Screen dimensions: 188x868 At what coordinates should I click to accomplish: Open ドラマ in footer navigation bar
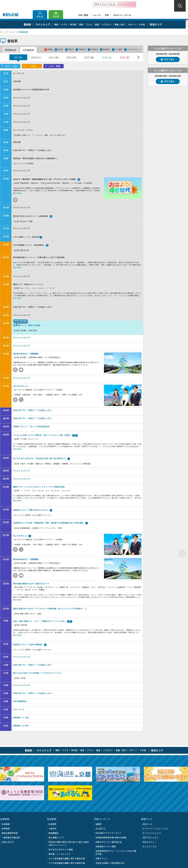coord(65,750)
